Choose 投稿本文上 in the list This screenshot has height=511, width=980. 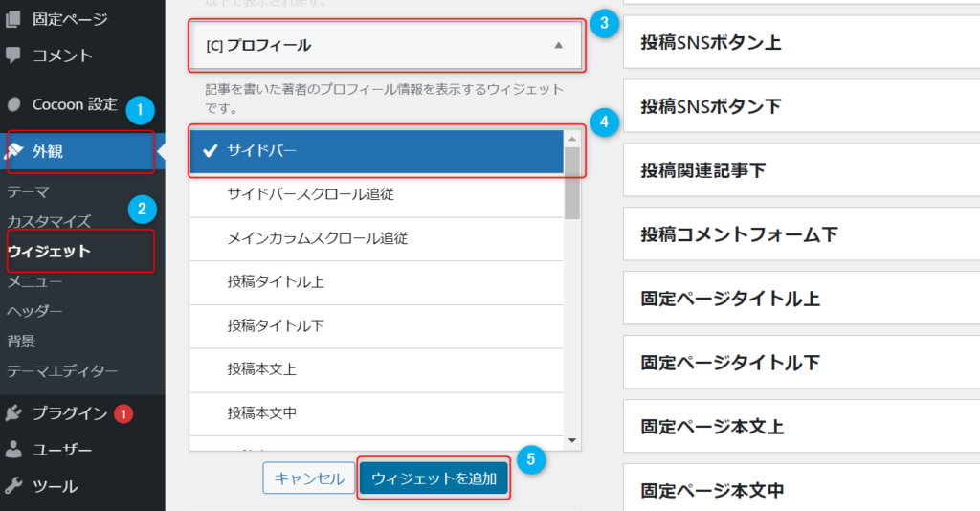pyautogui.click(x=377, y=369)
